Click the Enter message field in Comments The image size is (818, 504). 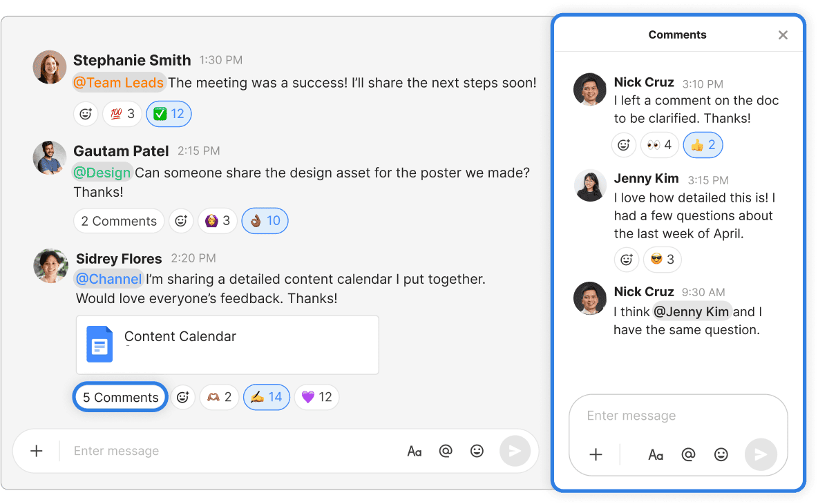click(677, 416)
